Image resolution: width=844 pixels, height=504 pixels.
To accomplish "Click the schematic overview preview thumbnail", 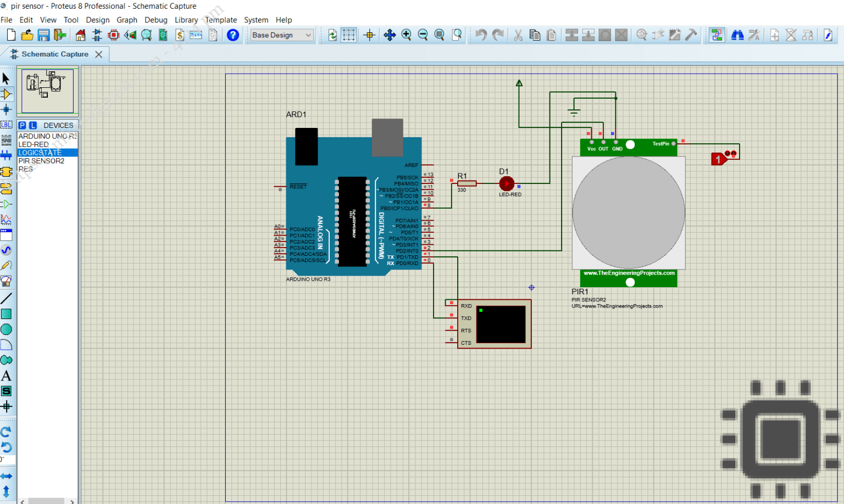I will click(x=47, y=91).
